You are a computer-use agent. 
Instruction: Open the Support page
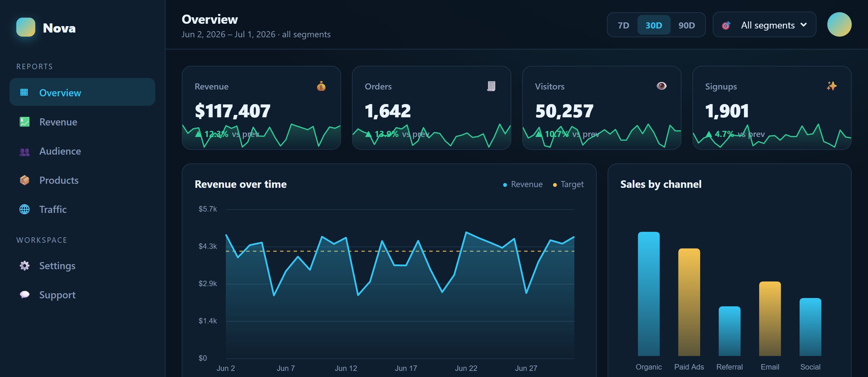coord(82,295)
